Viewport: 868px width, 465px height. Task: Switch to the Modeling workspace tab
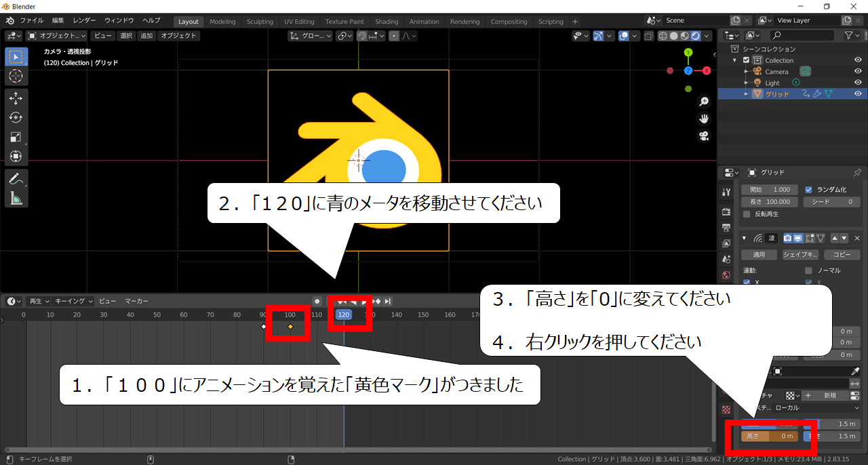(x=222, y=22)
